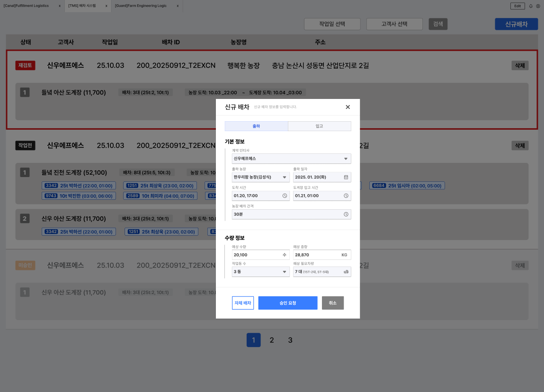Screen dimensions: 544x392
Task: Open the 작업동 수 dropdown
Action: pyautogui.click(x=260, y=272)
